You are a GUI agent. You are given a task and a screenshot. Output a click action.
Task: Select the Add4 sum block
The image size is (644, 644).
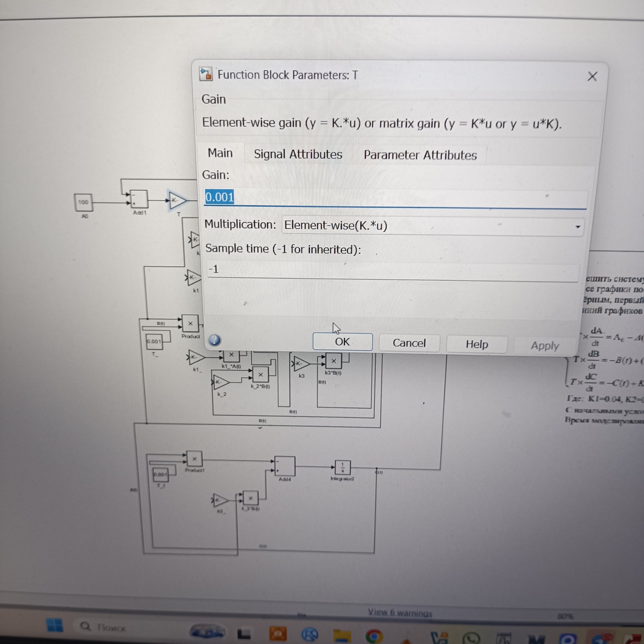point(285,466)
